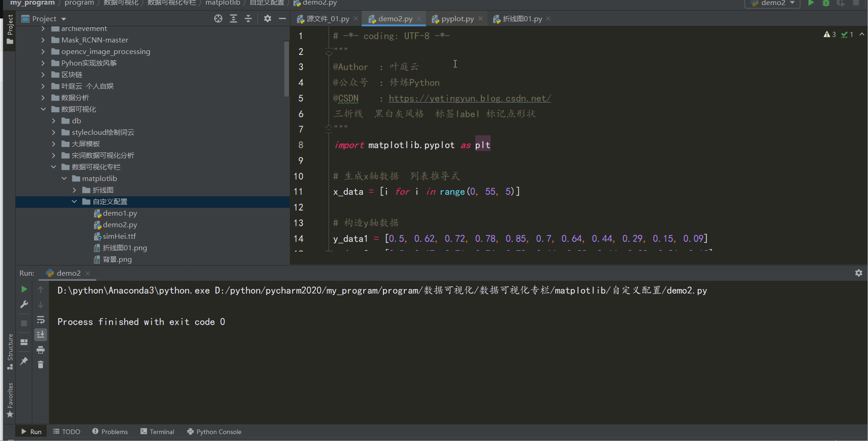The image size is (868, 441).
Task: Click the locate file in Project tree icon
Action: tap(218, 18)
